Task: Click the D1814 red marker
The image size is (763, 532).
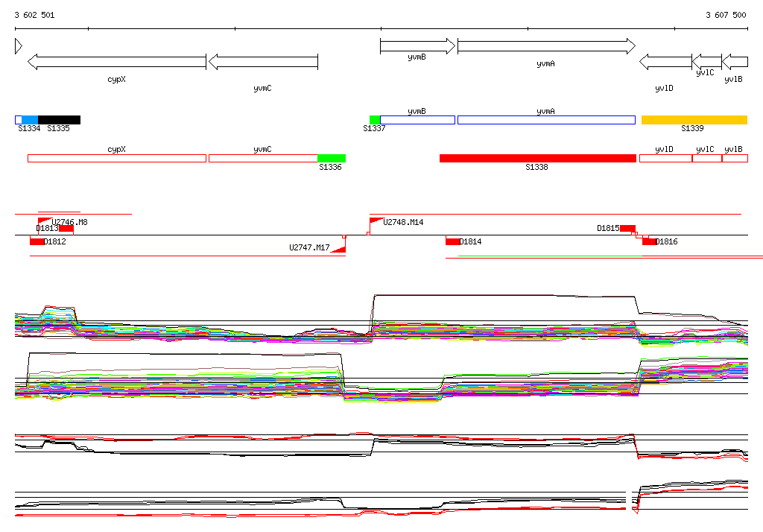Action: click(452, 241)
